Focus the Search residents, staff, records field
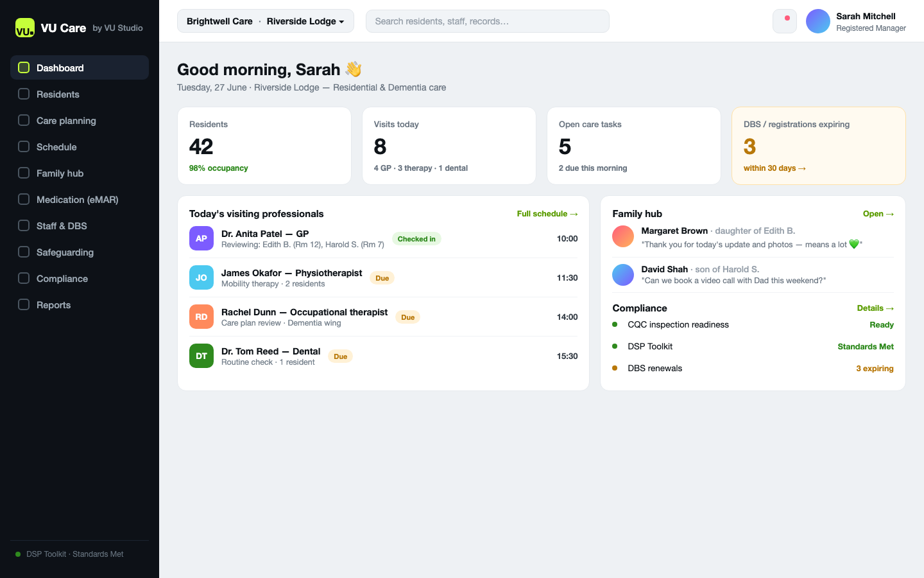The height and width of the screenshot is (578, 924). (488, 21)
